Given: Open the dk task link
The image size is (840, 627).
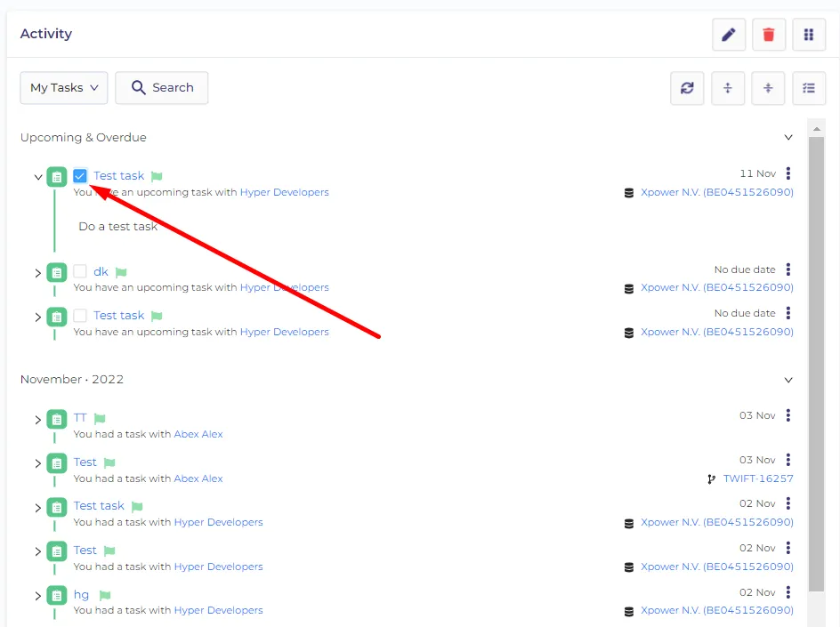Looking at the screenshot, I should (101, 272).
